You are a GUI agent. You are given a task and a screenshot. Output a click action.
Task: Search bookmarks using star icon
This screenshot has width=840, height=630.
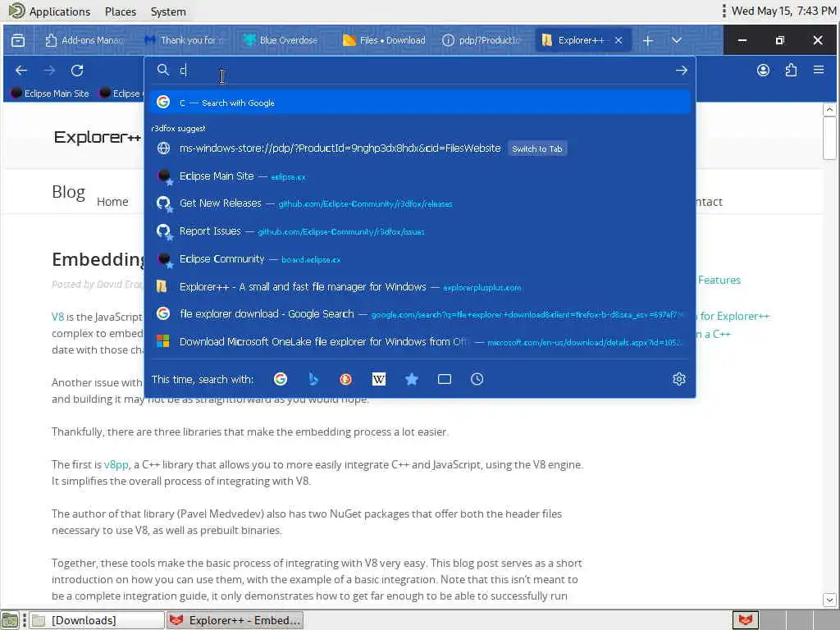point(412,379)
